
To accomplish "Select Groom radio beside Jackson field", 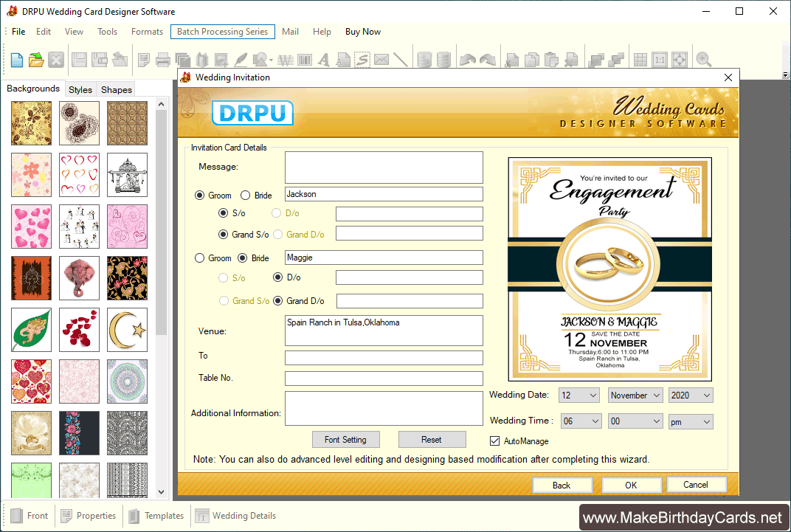I will [200, 195].
